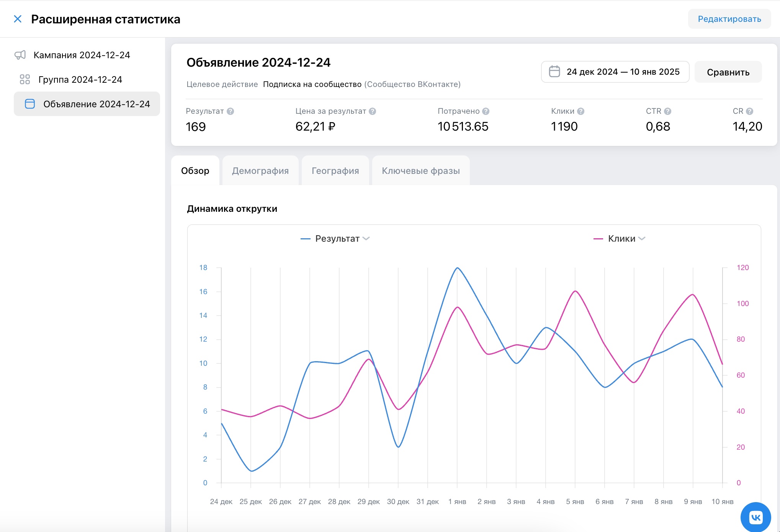Show help tooltip for CR

(750, 111)
